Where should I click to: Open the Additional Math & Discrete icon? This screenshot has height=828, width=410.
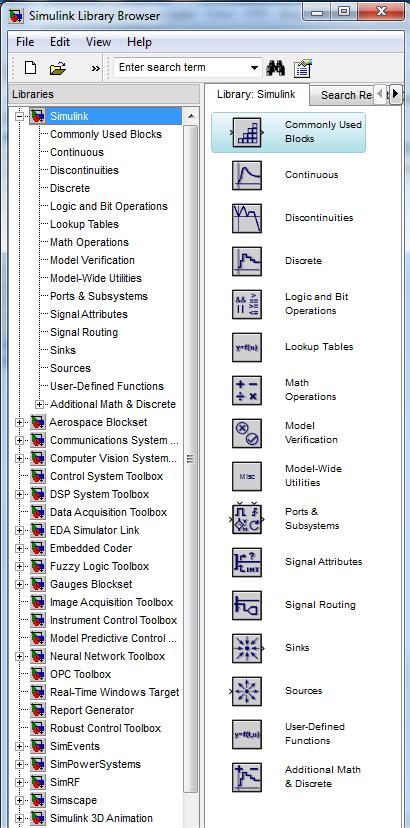click(x=247, y=777)
